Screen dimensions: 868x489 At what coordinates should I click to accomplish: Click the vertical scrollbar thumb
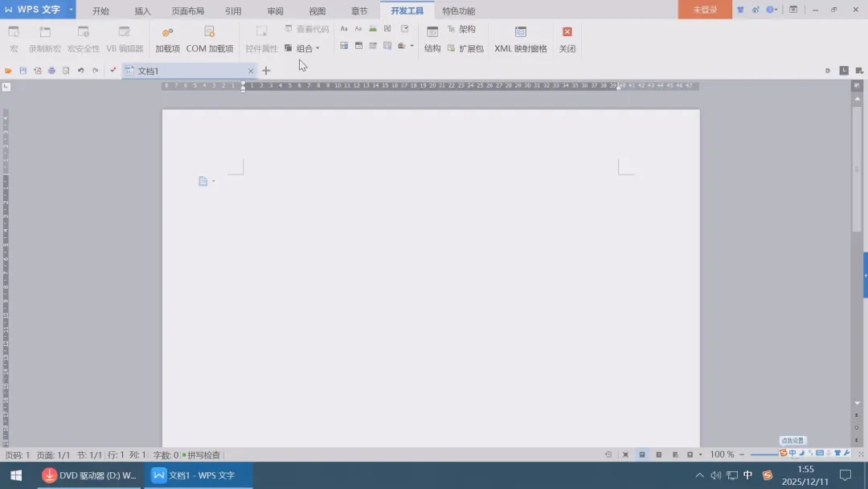coord(857,169)
